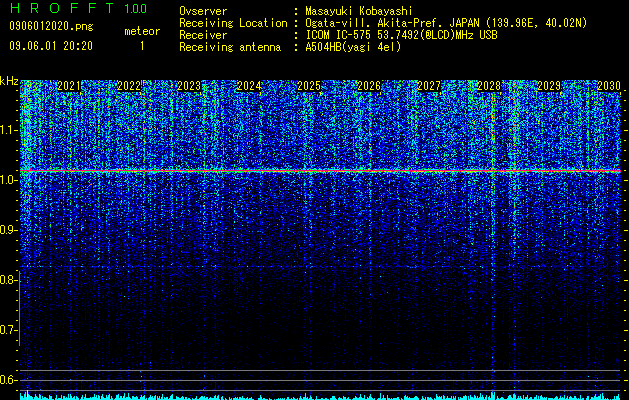The height and width of the screenshot is (400, 629).
Task: Select the 2027 time label
Action: pyautogui.click(x=428, y=86)
